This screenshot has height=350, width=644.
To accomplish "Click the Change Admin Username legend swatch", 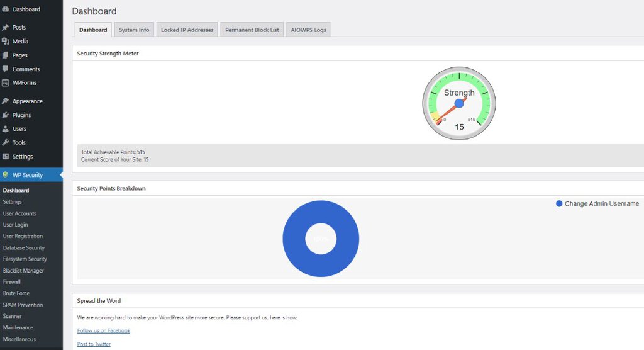I will tap(559, 203).
